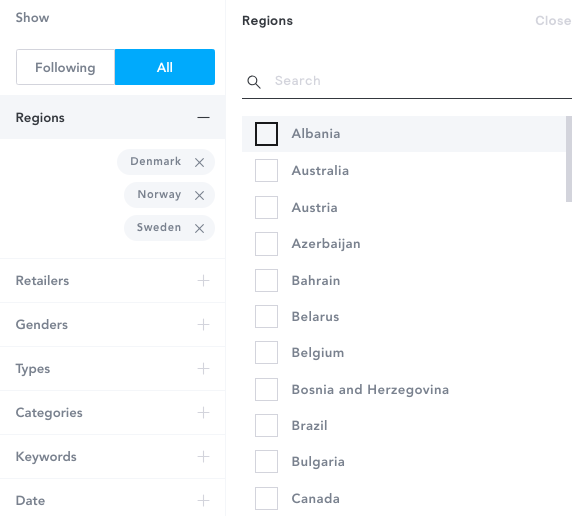
Task: Expand the Categories filter section
Action: click(112, 412)
